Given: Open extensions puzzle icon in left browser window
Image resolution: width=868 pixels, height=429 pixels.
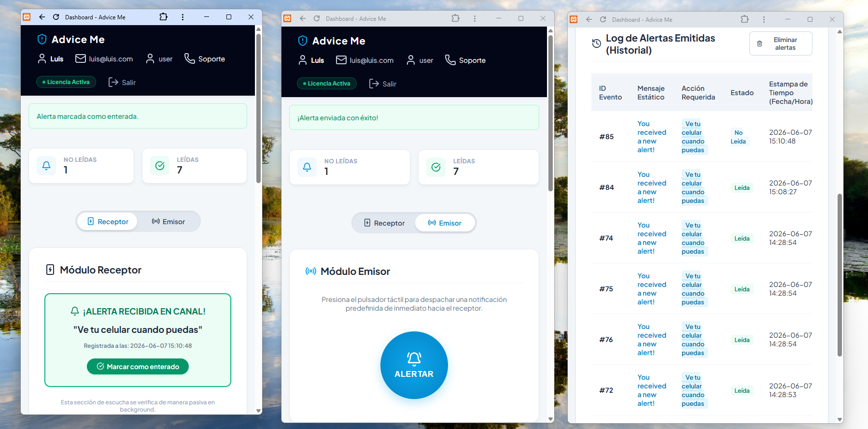Looking at the screenshot, I should pyautogui.click(x=164, y=17).
